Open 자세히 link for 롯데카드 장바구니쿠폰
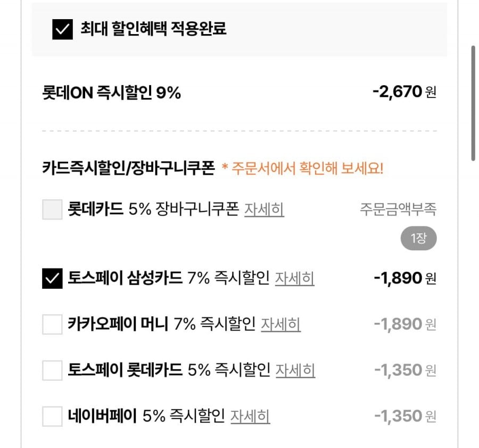Screen dimensions: 479x448 (x=264, y=209)
